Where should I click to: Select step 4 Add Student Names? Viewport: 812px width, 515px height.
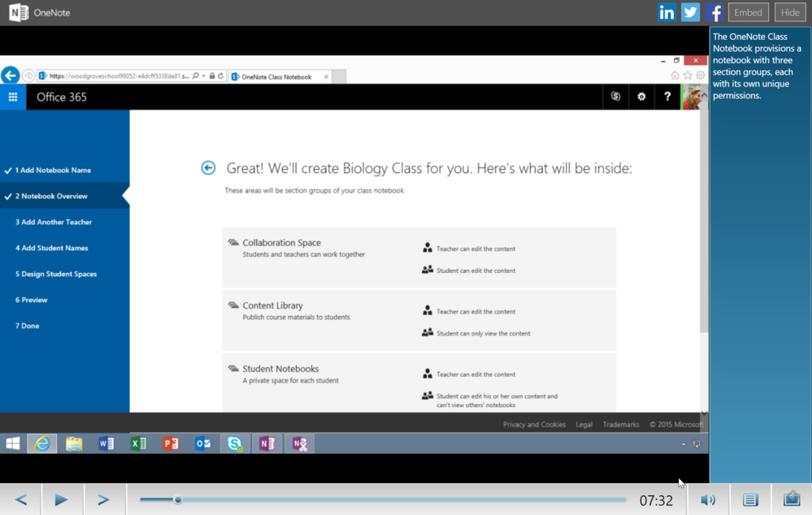[x=52, y=248]
